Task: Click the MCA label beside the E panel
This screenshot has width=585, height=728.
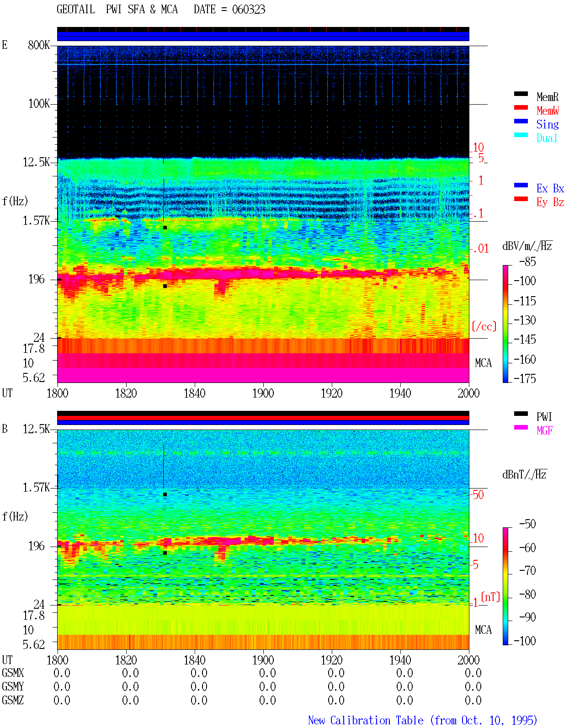Action: 483,363
